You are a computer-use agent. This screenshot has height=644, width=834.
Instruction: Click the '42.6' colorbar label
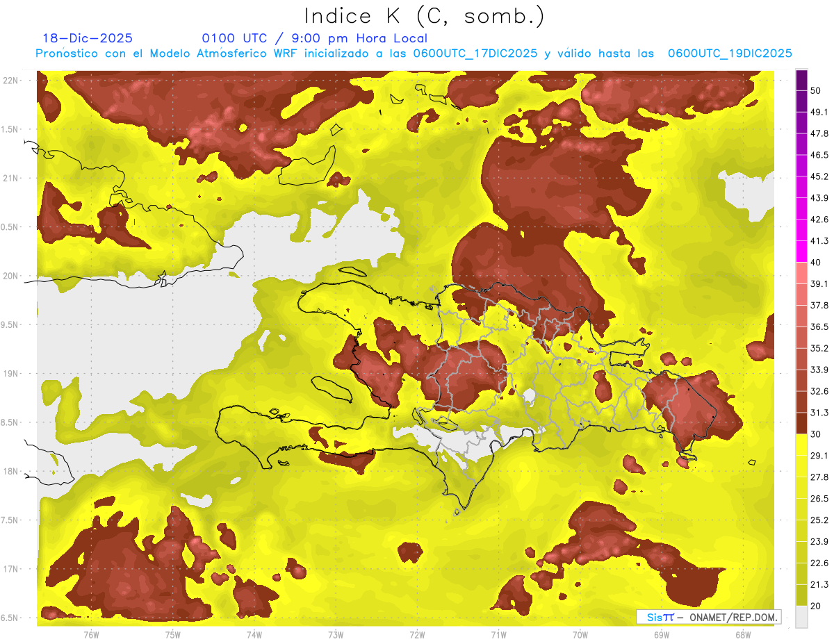819,220
